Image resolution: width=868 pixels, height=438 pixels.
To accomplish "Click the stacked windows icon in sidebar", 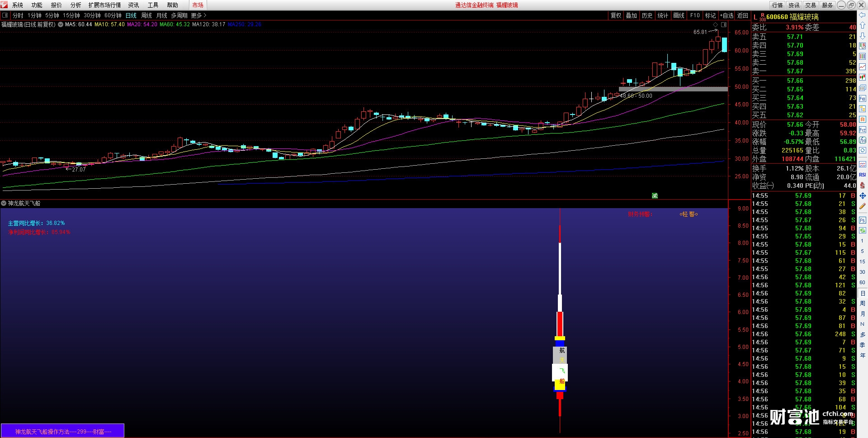I will 863,88.
